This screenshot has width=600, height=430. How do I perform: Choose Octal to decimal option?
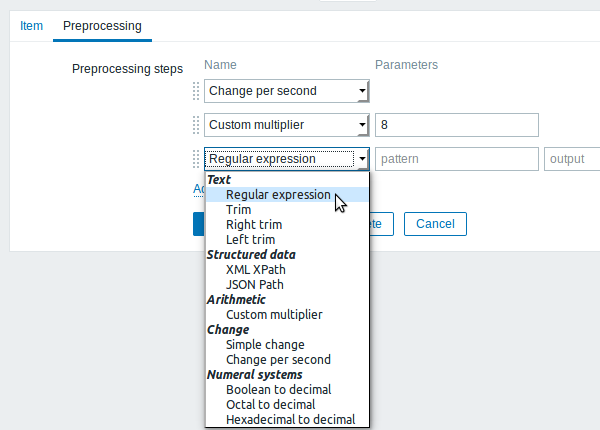coord(272,405)
